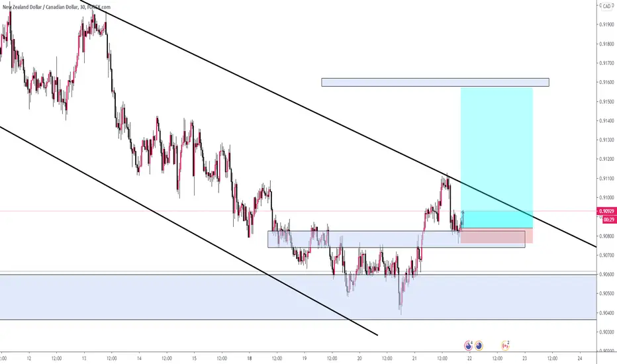Click date label 19 on time axis
The height and width of the screenshot is (364, 617).
(304, 359)
